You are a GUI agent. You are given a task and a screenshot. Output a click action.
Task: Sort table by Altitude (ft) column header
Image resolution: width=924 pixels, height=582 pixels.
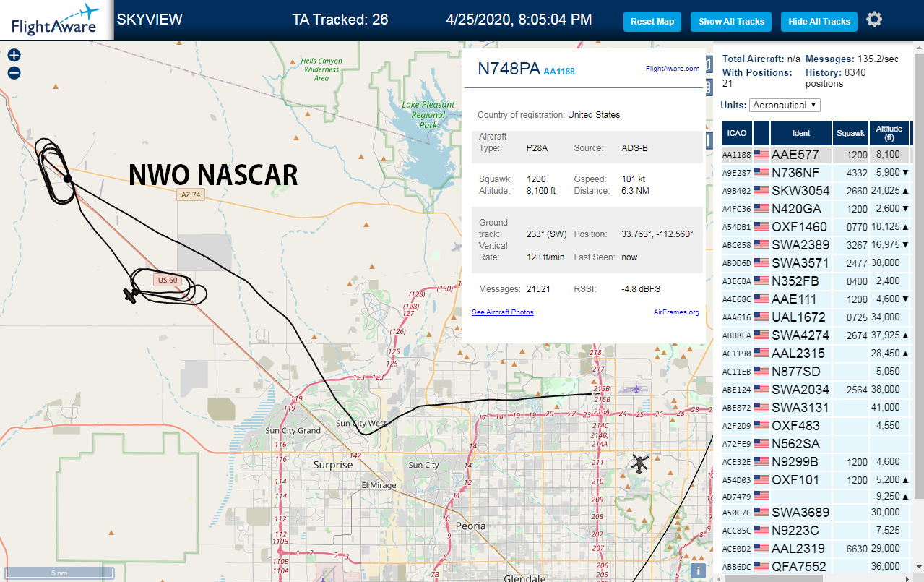[x=889, y=133]
